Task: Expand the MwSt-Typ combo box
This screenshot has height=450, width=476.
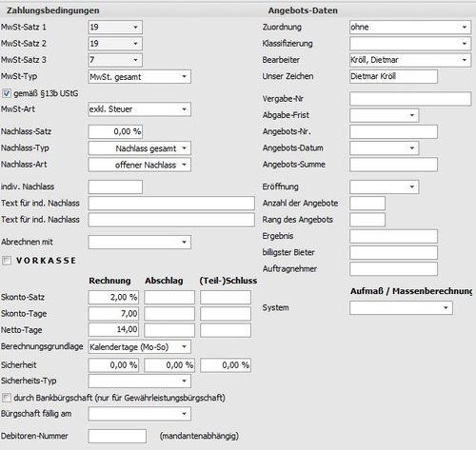Action: 140,77
